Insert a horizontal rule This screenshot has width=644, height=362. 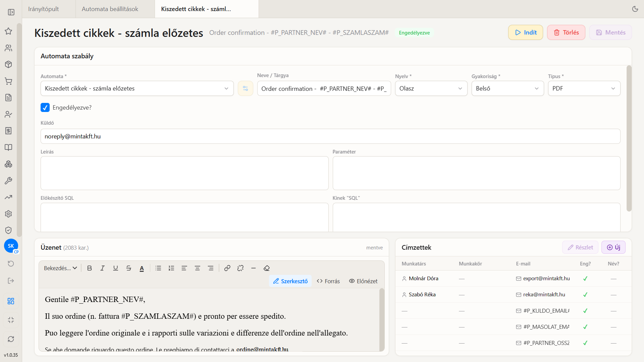254,268
